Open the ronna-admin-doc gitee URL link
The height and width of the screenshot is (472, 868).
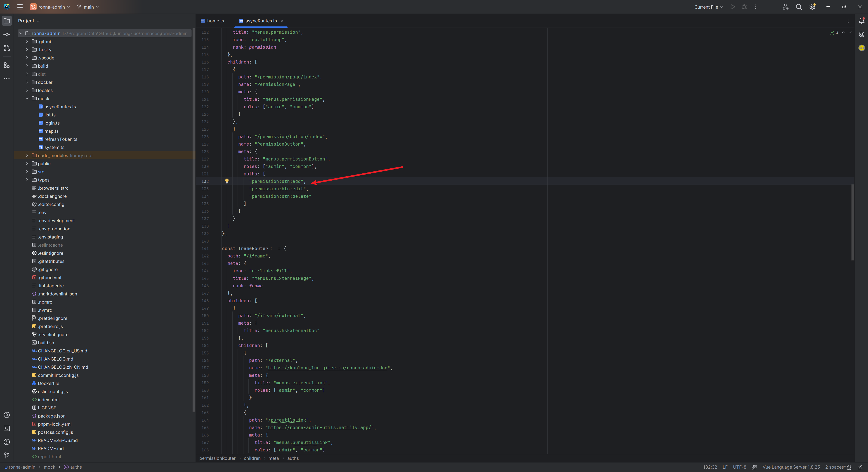click(x=328, y=368)
